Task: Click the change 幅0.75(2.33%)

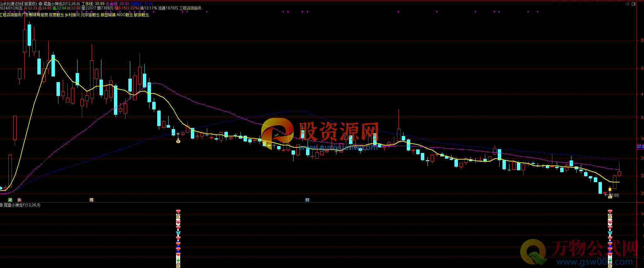Action: pos(127,8)
